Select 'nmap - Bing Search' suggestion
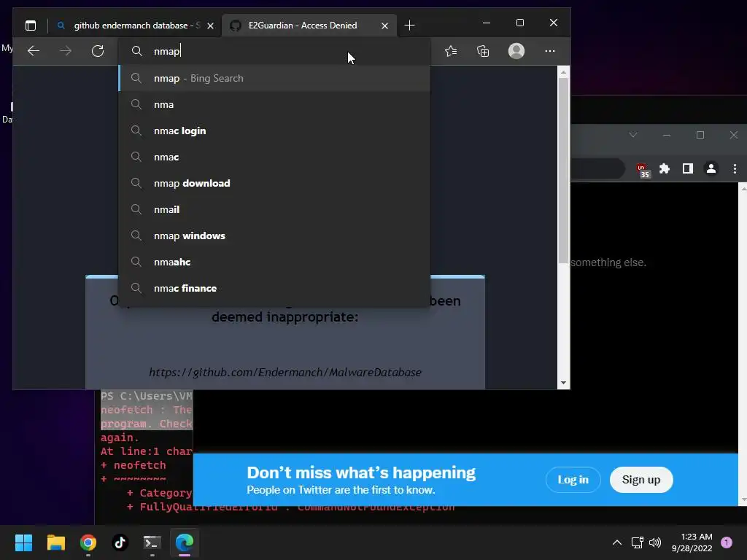Viewport: 747px width, 560px height. [x=274, y=78]
